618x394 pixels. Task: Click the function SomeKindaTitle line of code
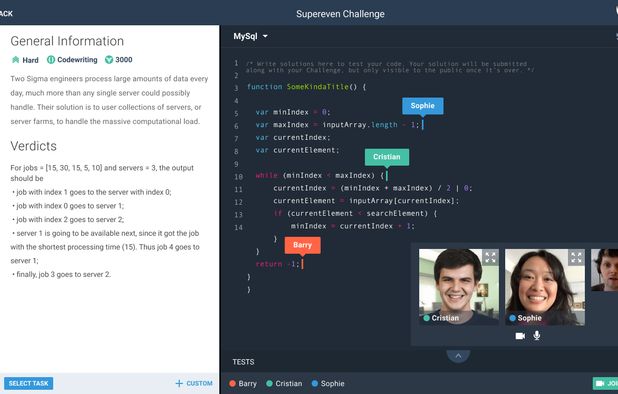tap(306, 87)
